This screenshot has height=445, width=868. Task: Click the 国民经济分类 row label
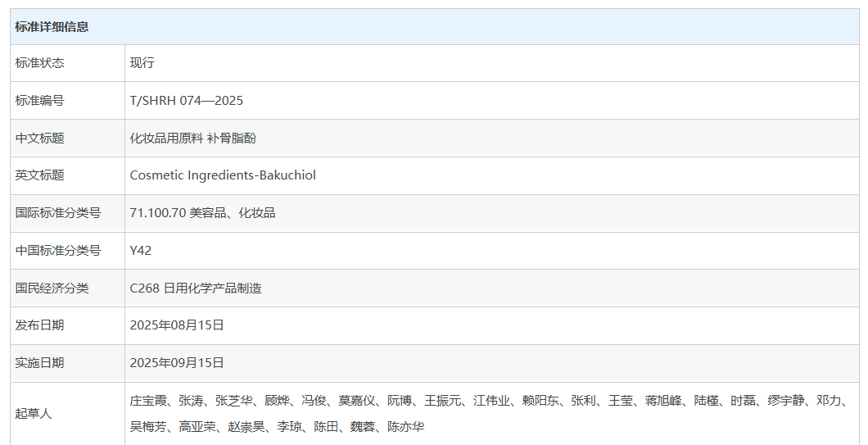tap(52, 288)
